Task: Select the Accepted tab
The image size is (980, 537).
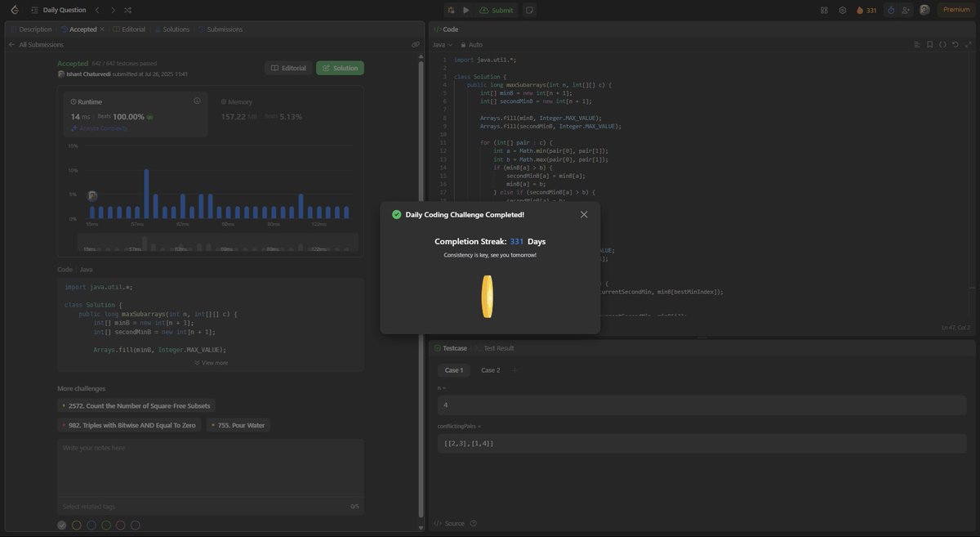Action: pos(78,29)
